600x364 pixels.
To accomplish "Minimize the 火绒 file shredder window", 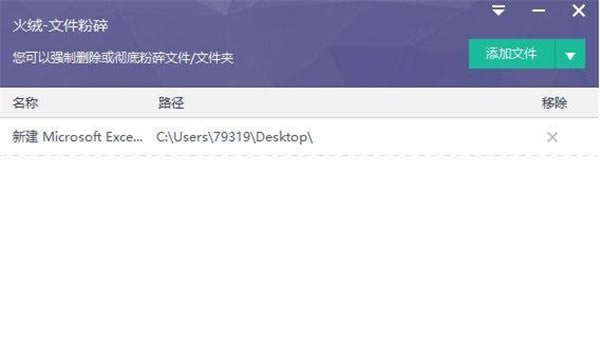I will point(538,11).
